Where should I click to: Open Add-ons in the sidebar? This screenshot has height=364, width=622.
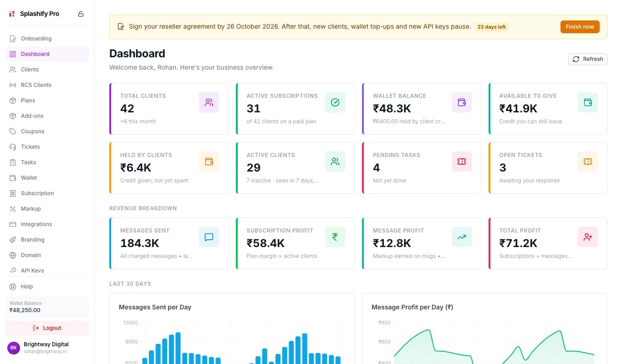coord(47,116)
